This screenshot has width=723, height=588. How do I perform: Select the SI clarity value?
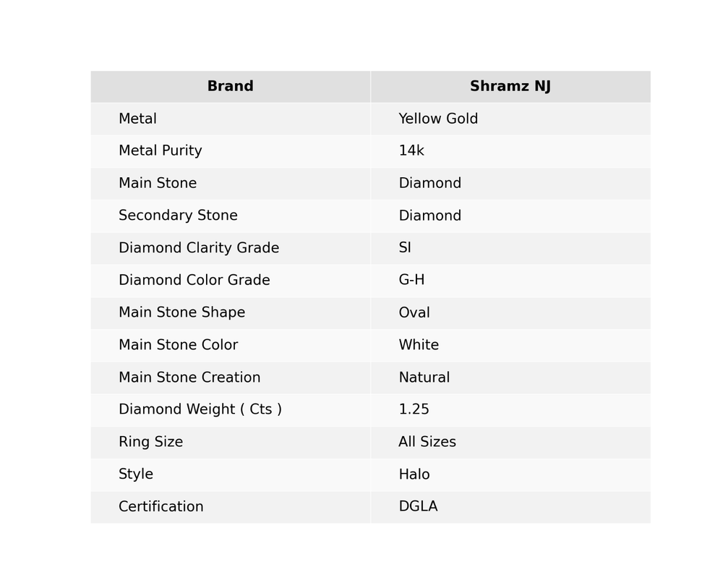click(x=405, y=248)
